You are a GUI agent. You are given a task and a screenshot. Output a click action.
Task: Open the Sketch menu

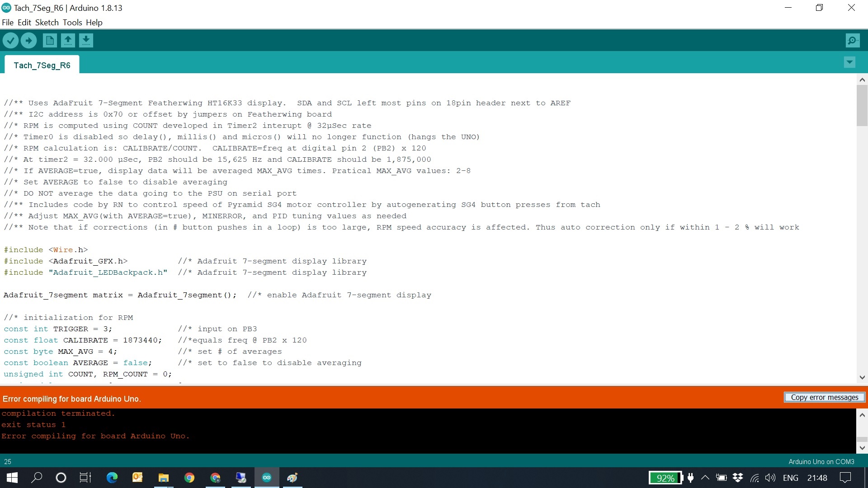pyautogui.click(x=47, y=23)
